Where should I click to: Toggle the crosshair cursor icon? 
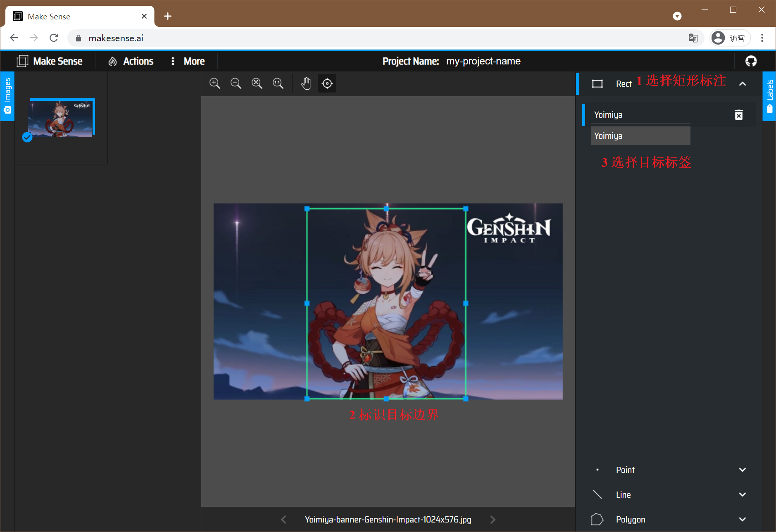(327, 83)
